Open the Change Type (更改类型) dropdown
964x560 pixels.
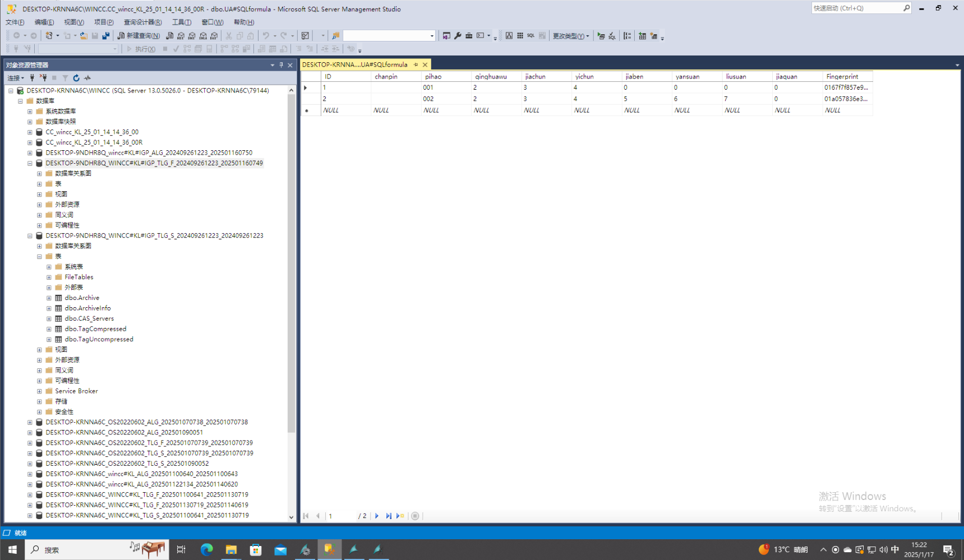click(571, 36)
